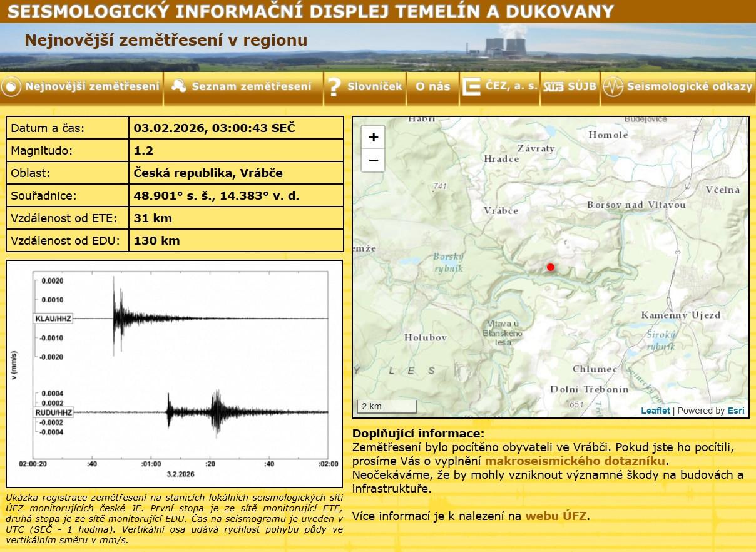Click the circular icon beside Nejnovější zemětřesení
Image resolution: width=756 pixels, height=552 pixels.
(11, 87)
